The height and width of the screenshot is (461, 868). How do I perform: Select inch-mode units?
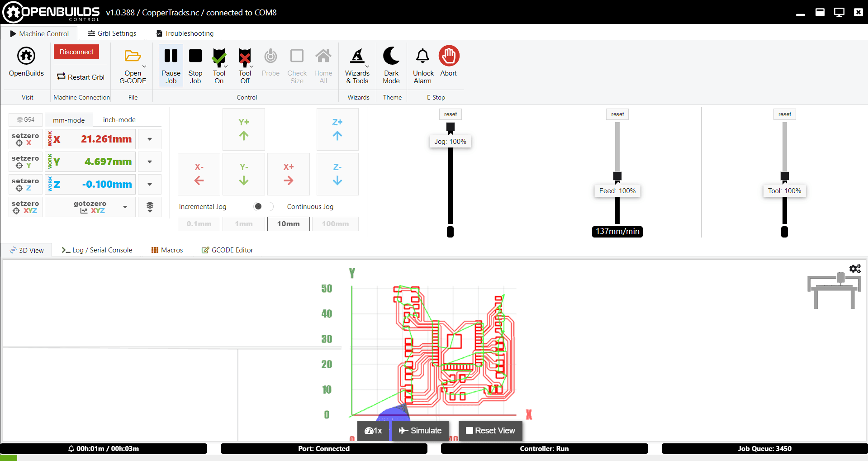[119, 120]
